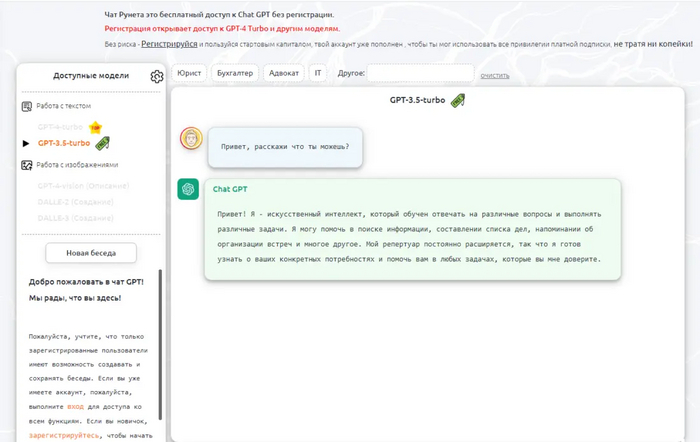Open the Регистрируйся link at top
This screenshot has width=700, height=442.
tap(169, 44)
